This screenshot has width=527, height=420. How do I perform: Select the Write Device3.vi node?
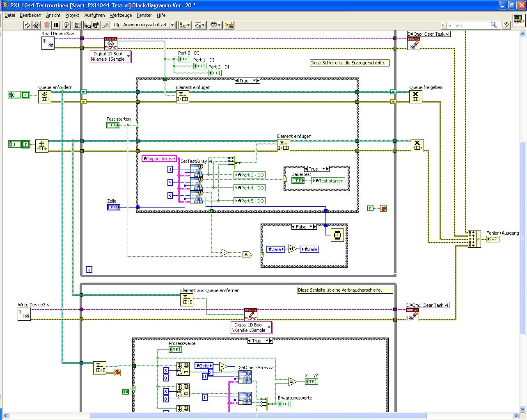(24, 315)
